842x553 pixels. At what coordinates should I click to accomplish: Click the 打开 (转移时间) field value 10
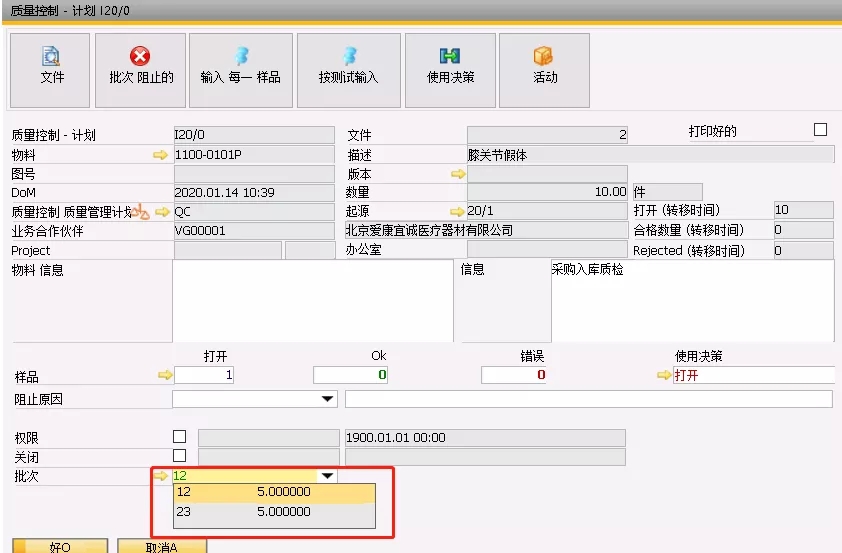(803, 210)
